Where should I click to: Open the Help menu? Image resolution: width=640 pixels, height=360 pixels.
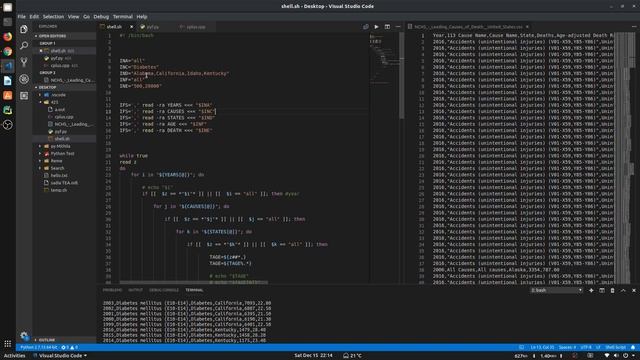click(x=142, y=17)
